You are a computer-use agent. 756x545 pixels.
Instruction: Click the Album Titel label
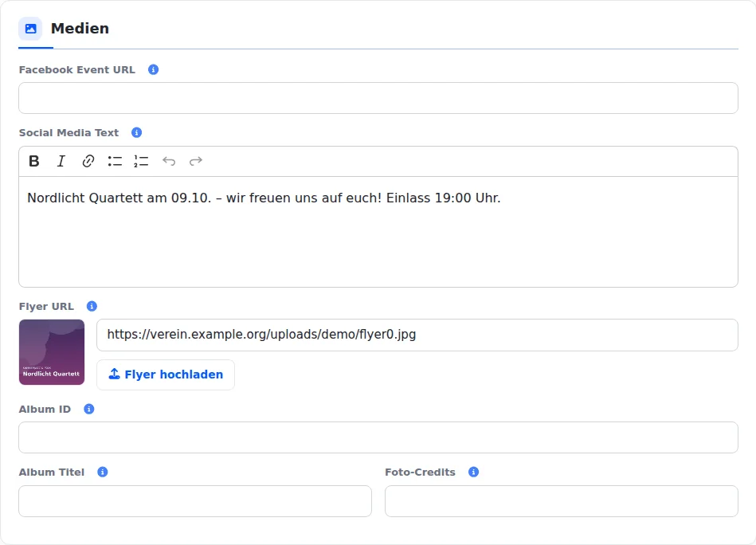[x=52, y=472]
